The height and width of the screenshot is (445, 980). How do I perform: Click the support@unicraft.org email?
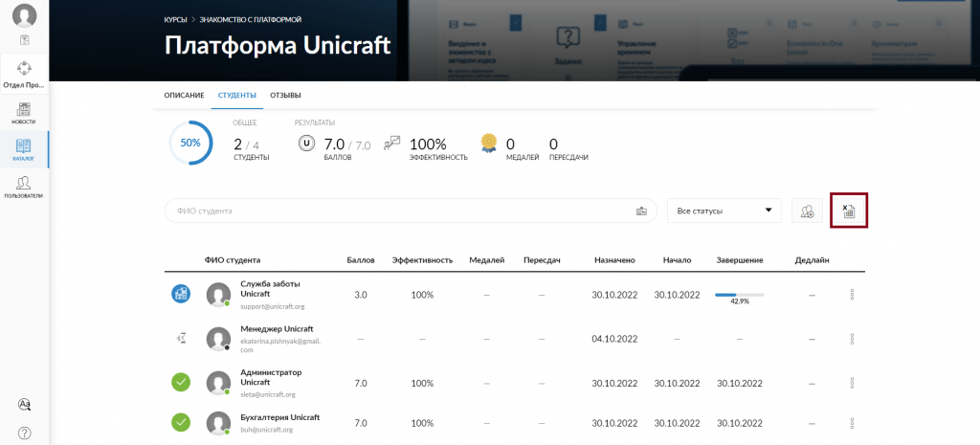(272, 307)
